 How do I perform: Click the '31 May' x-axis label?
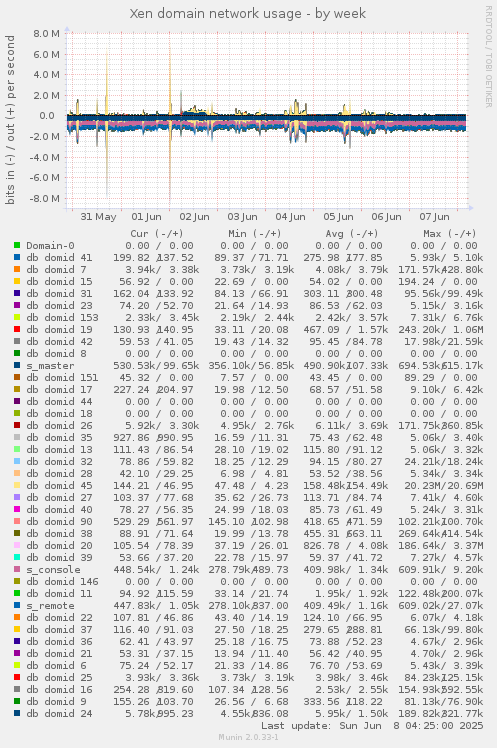tap(98, 217)
